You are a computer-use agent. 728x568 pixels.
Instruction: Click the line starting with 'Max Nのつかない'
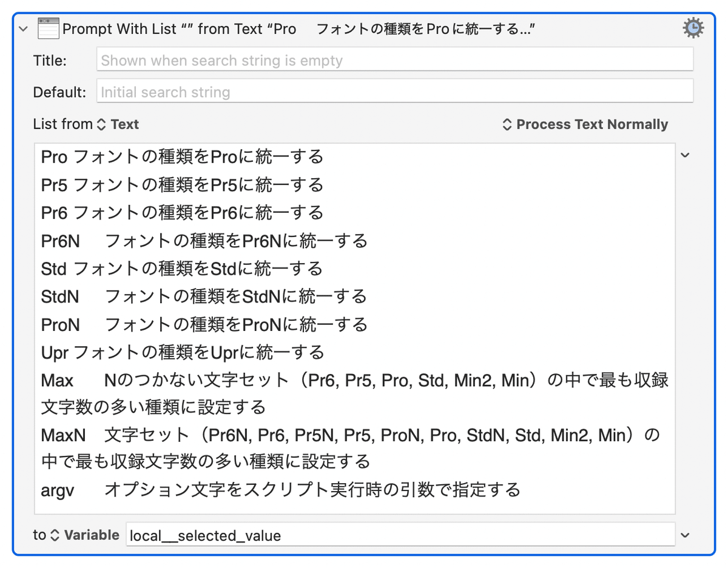(x=355, y=393)
